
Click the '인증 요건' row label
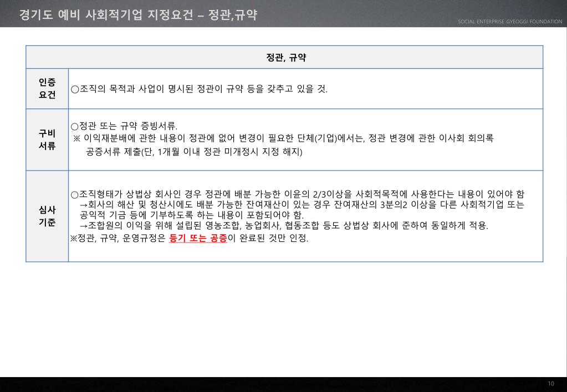(x=47, y=89)
